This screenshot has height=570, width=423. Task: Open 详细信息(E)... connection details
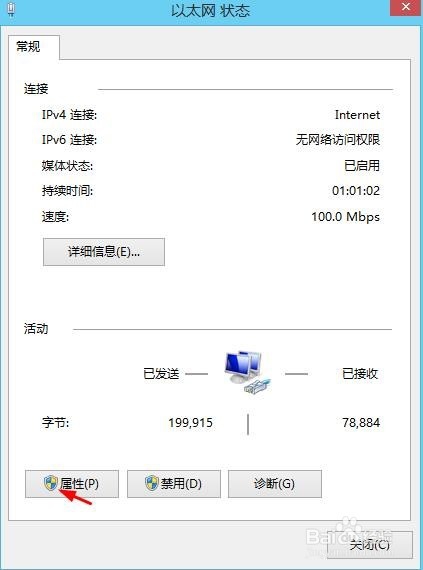[104, 252]
